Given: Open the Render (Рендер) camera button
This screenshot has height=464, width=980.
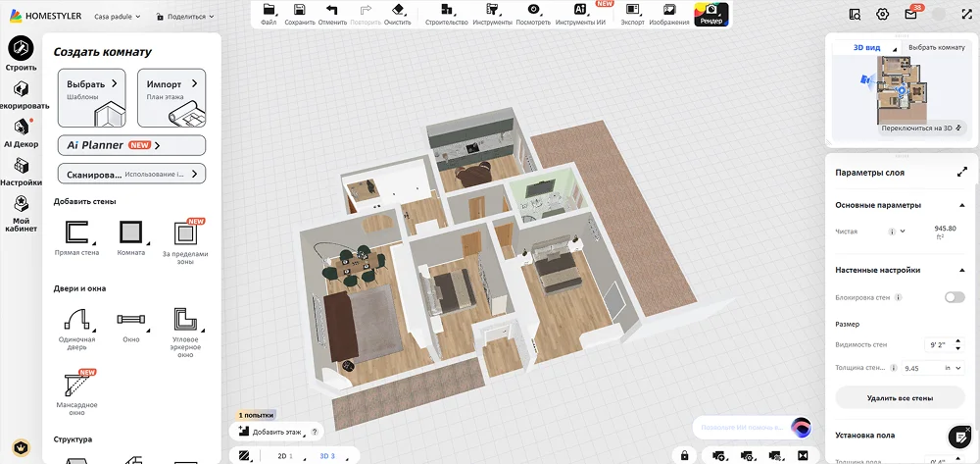Looking at the screenshot, I should click(x=710, y=14).
